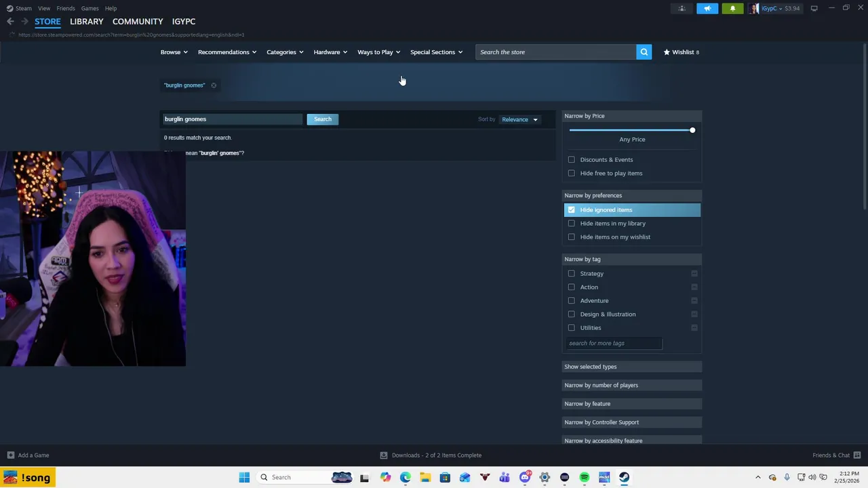
Task: Open the View menu
Action: point(44,8)
